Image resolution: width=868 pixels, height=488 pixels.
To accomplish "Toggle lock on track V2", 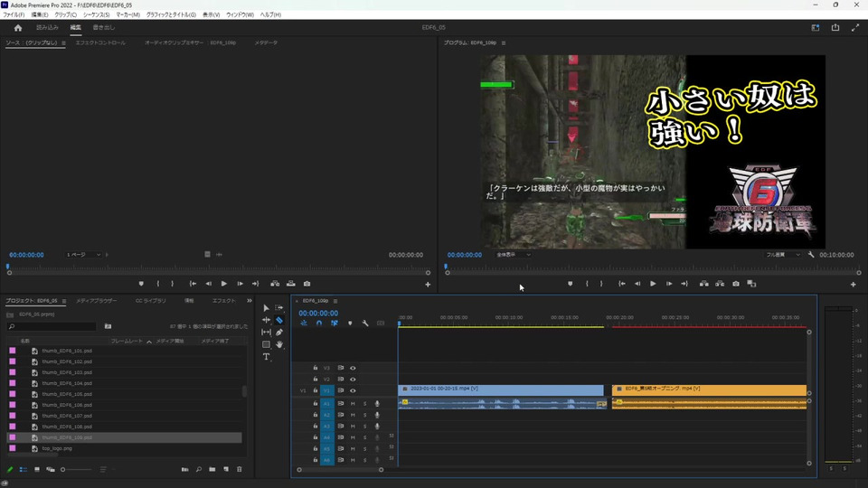I will (x=316, y=380).
